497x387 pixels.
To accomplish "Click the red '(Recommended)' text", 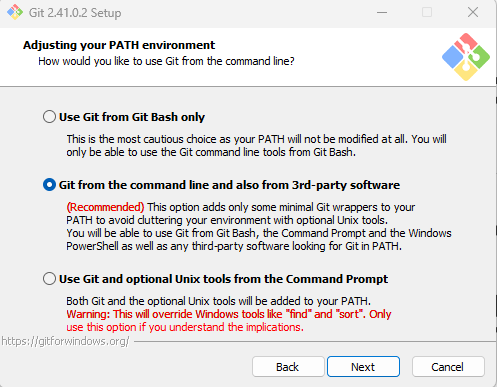I will (x=105, y=207).
